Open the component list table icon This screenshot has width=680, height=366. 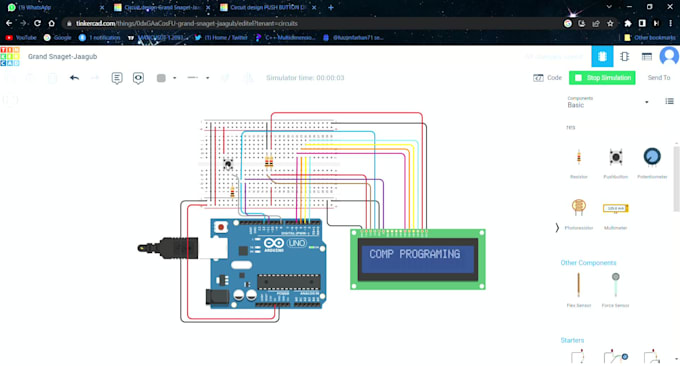(x=647, y=56)
